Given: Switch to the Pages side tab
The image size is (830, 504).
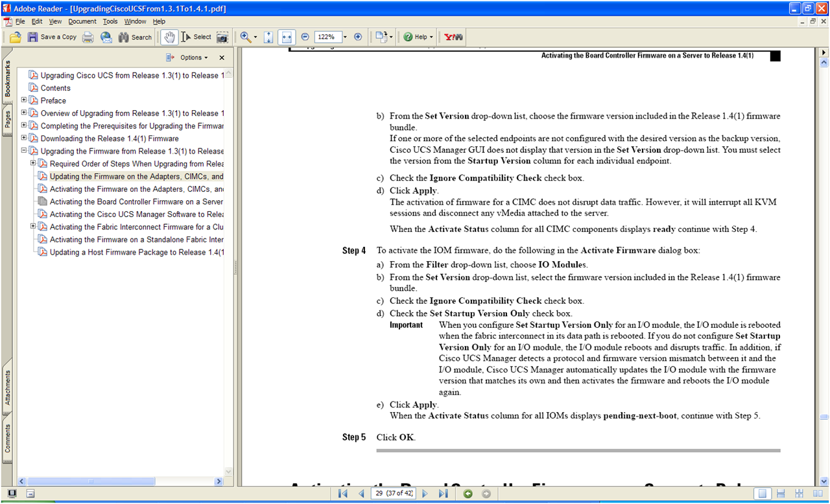Looking at the screenshot, I should coord(8,121).
